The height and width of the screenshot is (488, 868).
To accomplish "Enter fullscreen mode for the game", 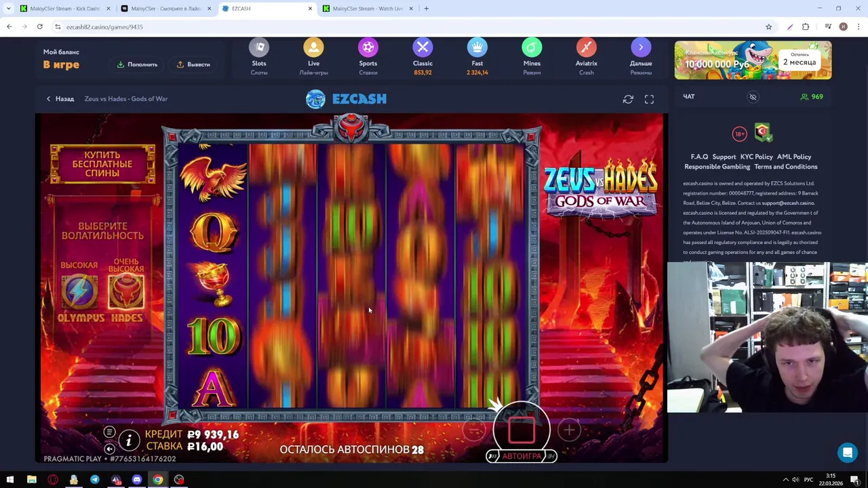I will 649,100.
